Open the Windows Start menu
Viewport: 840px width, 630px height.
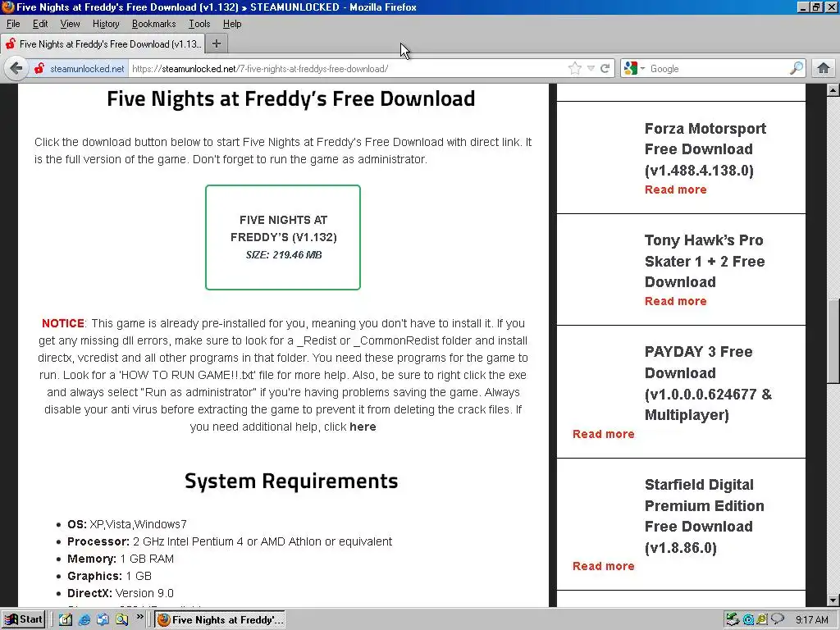click(x=23, y=619)
